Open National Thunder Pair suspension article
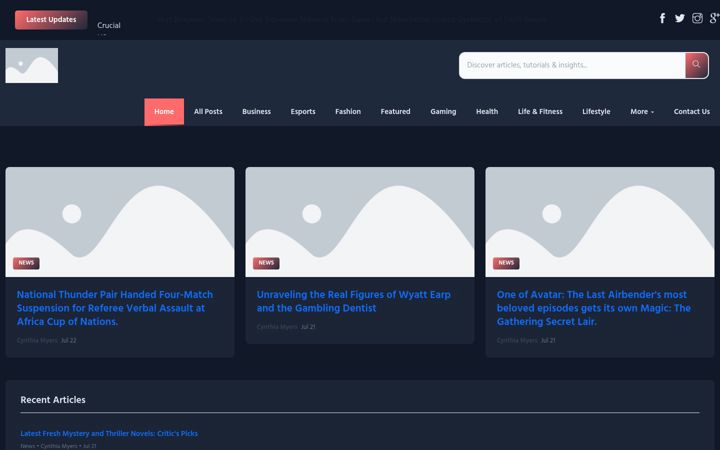Screen dimensions: 720x450 [115, 308]
